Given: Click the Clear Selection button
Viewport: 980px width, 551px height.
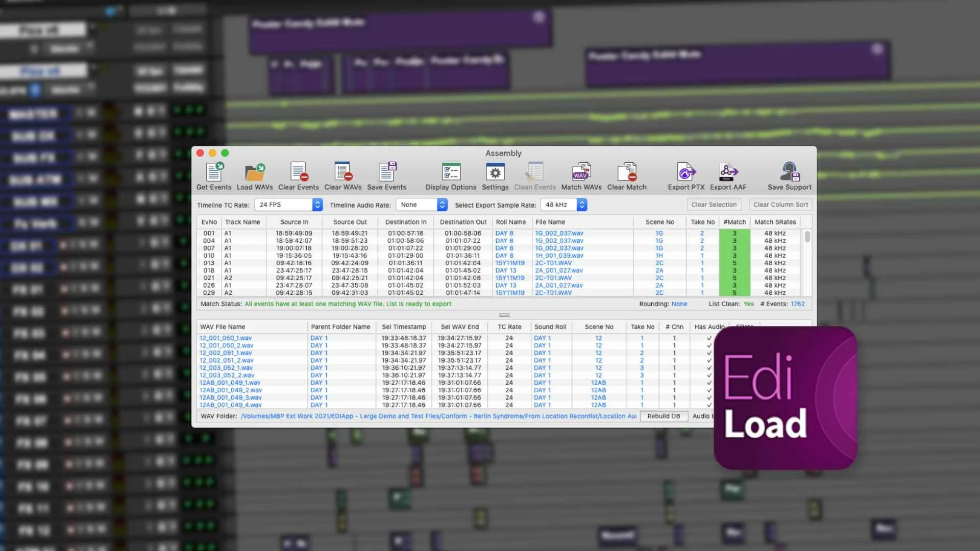Looking at the screenshot, I should (x=714, y=204).
